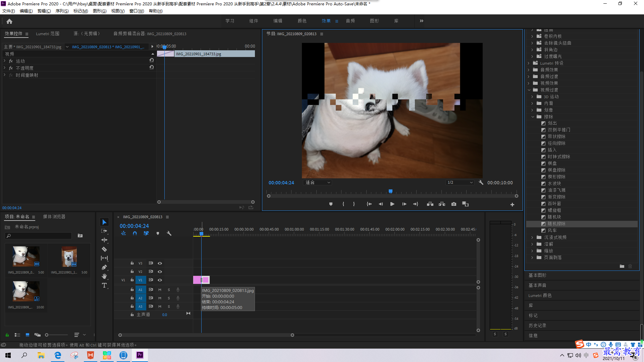This screenshot has height=362, width=644.
Task: Open the 适合 zoom level dropdown
Action: click(318, 182)
